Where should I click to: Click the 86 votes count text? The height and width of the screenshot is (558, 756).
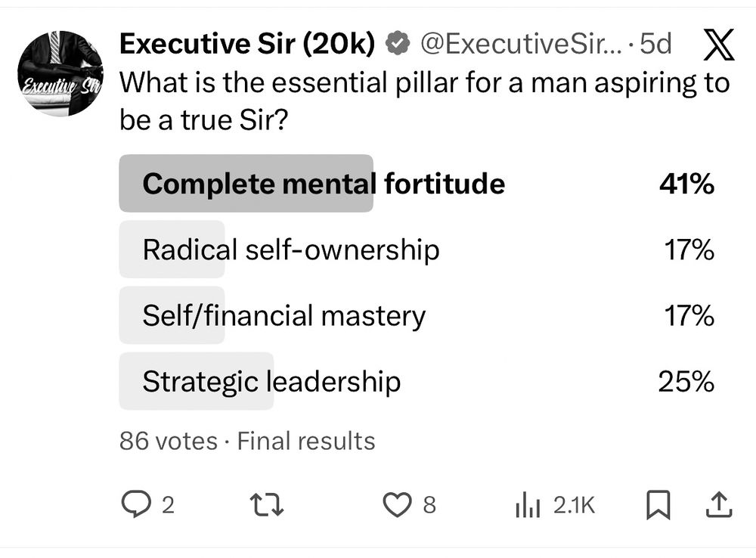point(168,441)
